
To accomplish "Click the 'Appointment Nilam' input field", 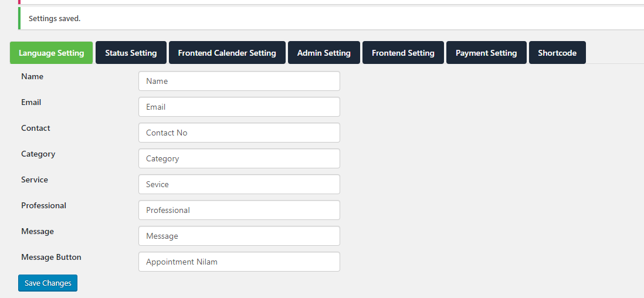I will 239,262.
